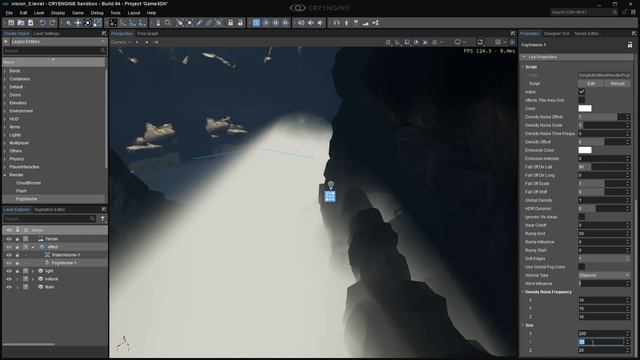Select the Rotate tool icon

pos(87,23)
